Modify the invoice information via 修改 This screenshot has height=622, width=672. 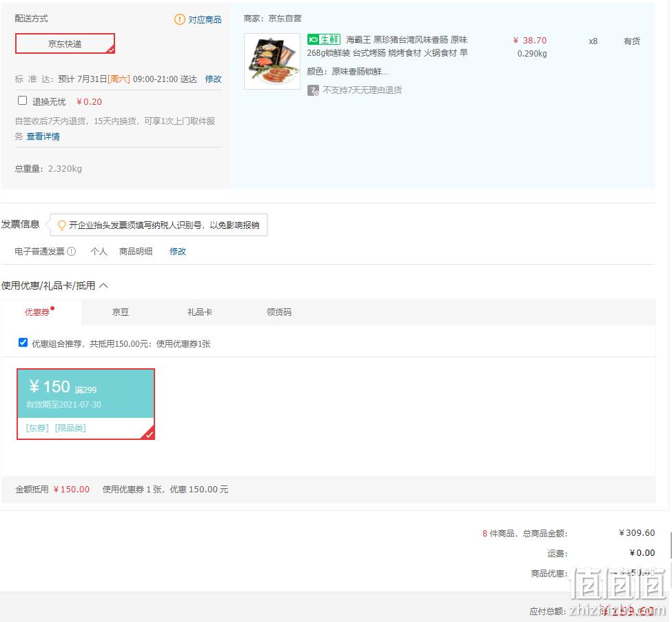178,251
